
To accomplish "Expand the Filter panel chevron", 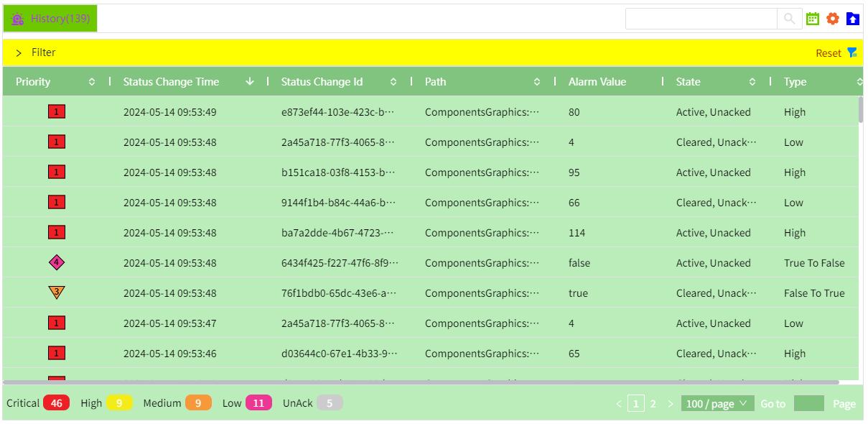I will pyautogui.click(x=19, y=52).
